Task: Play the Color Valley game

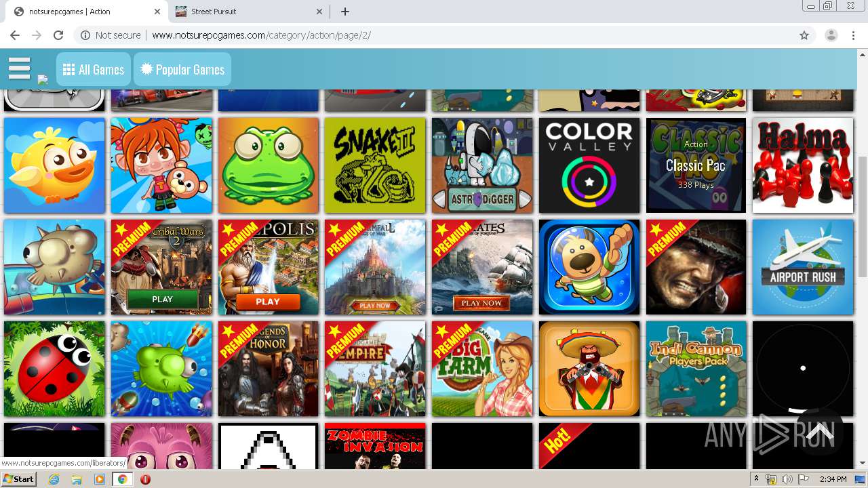Action: pyautogui.click(x=589, y=165)
